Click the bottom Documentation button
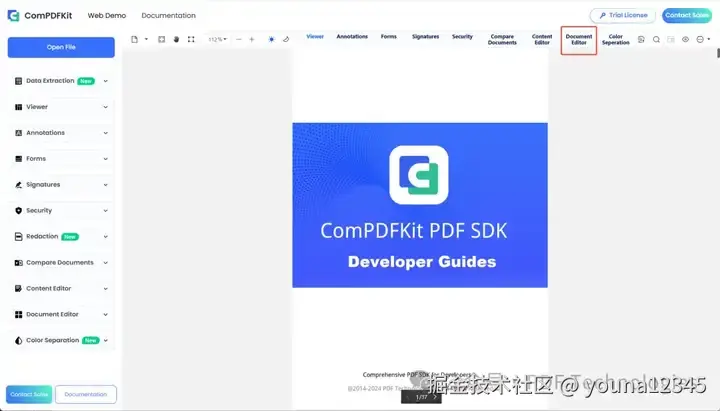The height and width of the screenshot is (411, 720). tap(86, 394)
